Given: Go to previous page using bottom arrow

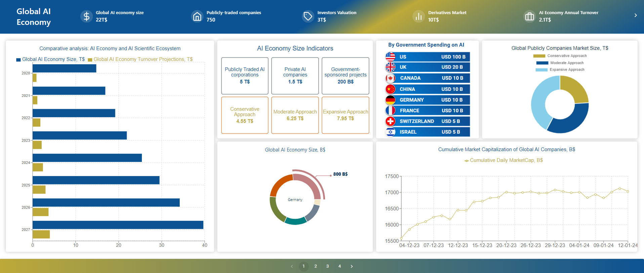Looking at the screenshot, I should (x=292, y=266).
